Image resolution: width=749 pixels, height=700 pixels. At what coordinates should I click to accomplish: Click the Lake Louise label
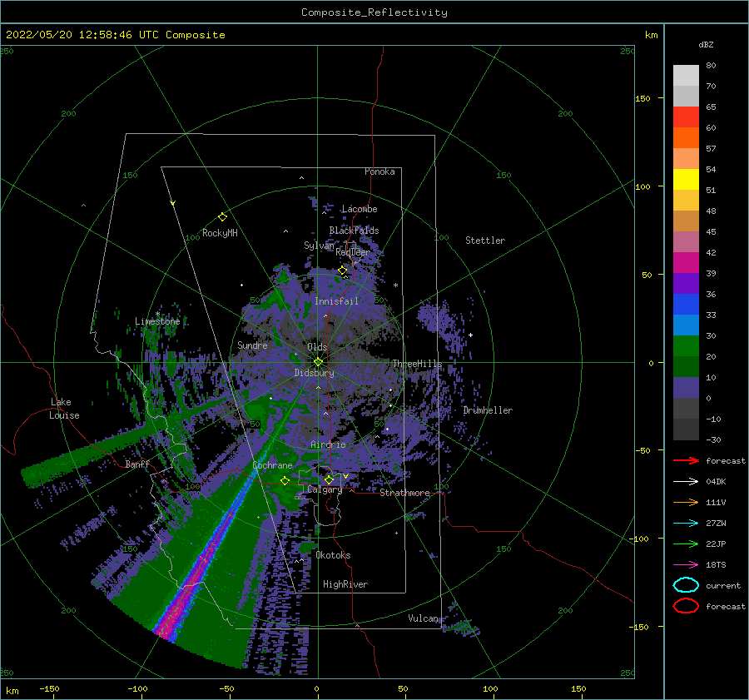click(x=64, y=409)
